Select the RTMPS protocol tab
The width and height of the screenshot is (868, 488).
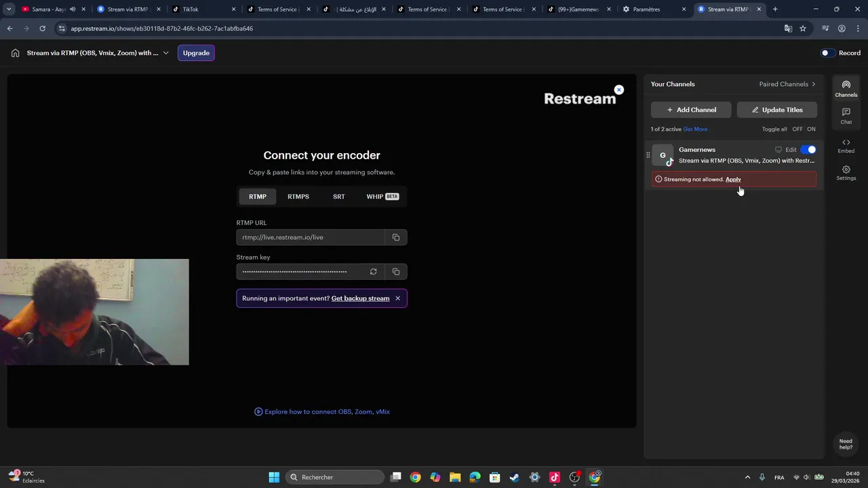pos(298,197)
